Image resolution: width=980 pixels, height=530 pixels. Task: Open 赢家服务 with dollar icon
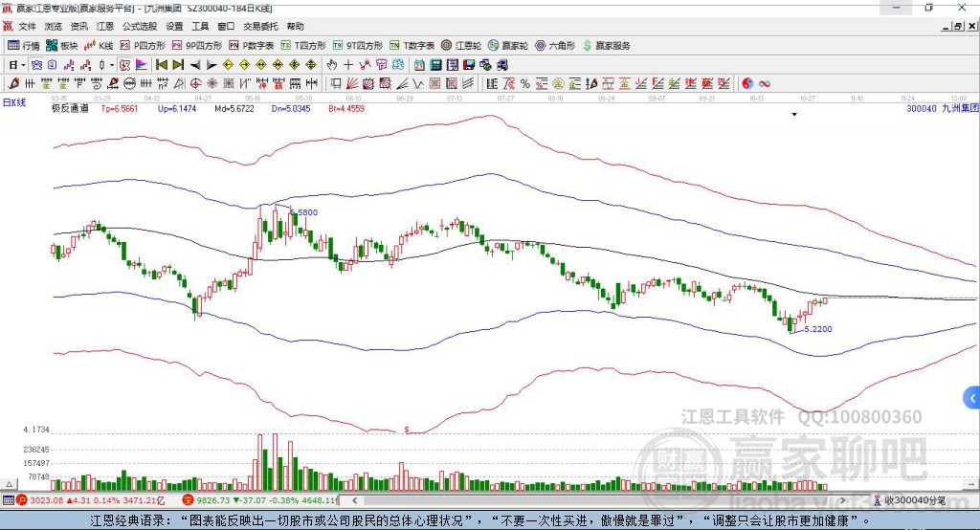click(x=606, y=46)
